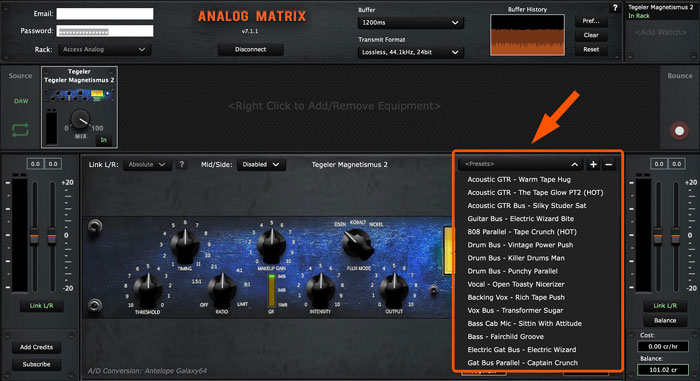700x381 pixels.
Task: Adjust the Intensity knob
Action: pos(320,289)
